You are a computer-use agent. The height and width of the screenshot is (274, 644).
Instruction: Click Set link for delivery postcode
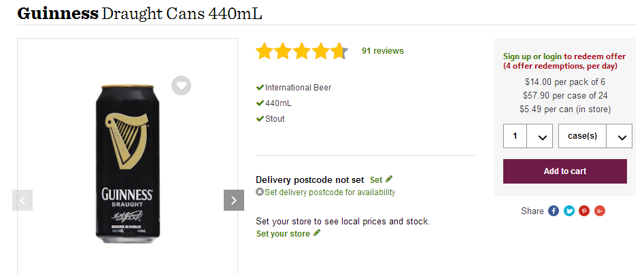pyautogui.click(x=376, y=180)
